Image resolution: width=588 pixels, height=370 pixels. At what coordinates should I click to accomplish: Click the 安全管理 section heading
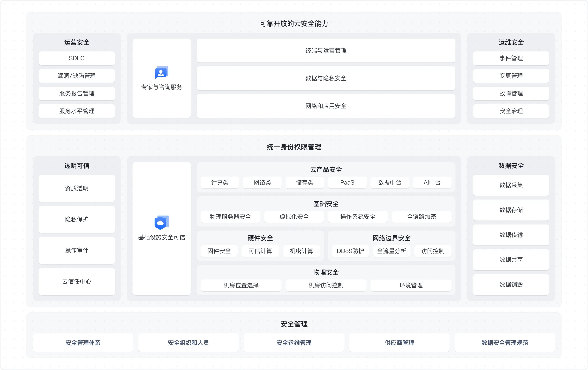point(294,324)
